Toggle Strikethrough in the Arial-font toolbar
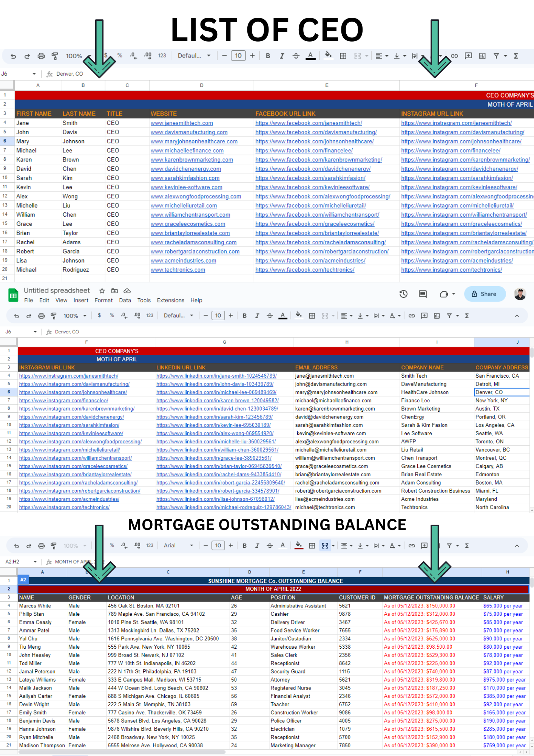The height and width of the screenshot is (756, 534). tap(270, 545)
